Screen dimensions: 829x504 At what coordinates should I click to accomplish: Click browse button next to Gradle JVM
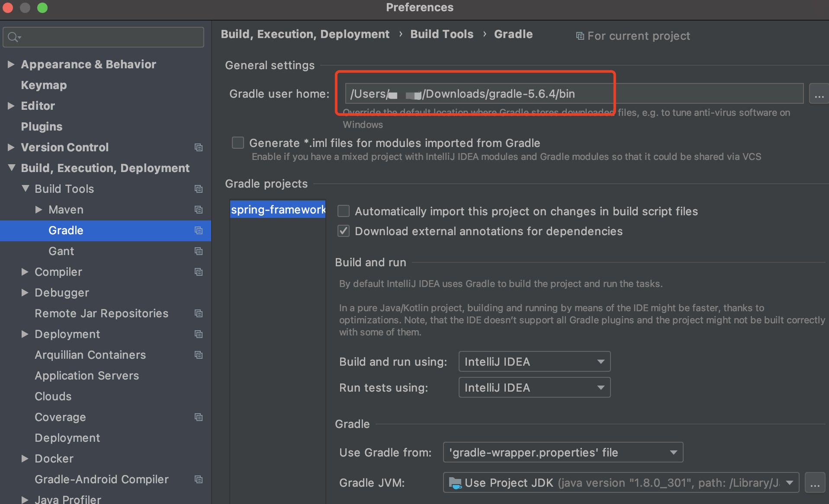[x=815, y=482]
